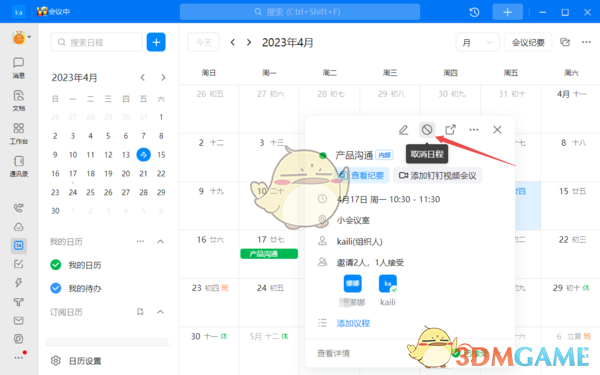The width and height of the screenshot is (600, 375).
Task: Open 我的日历 section more options ellipsis
Action: pyautogui.click(x=140, y=241)
